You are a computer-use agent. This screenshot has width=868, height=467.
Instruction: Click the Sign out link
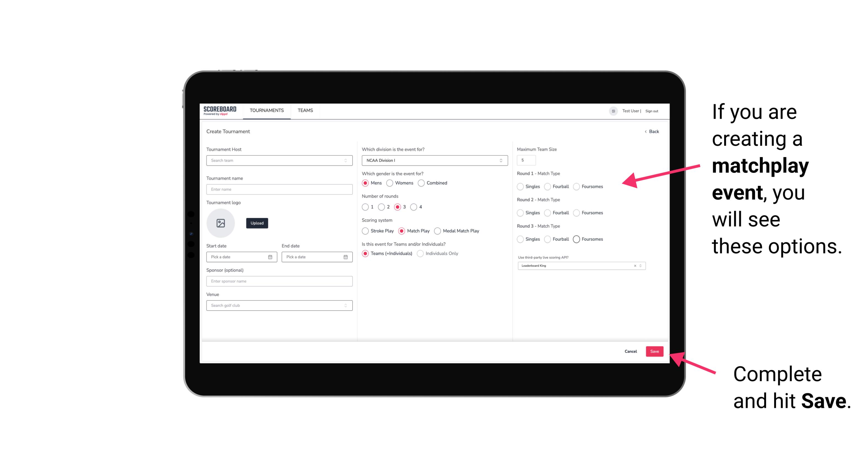click(651, 110)
